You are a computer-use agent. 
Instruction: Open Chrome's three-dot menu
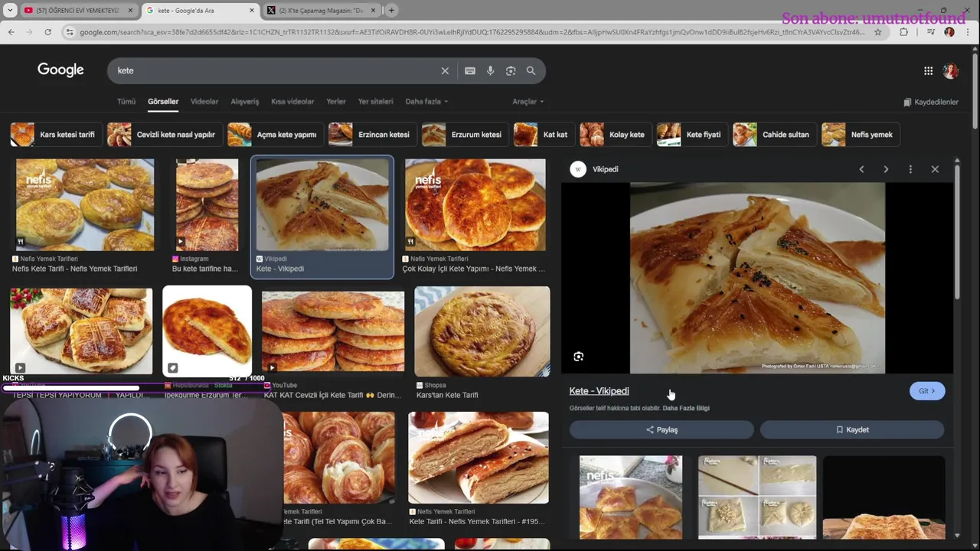point(969,32)
